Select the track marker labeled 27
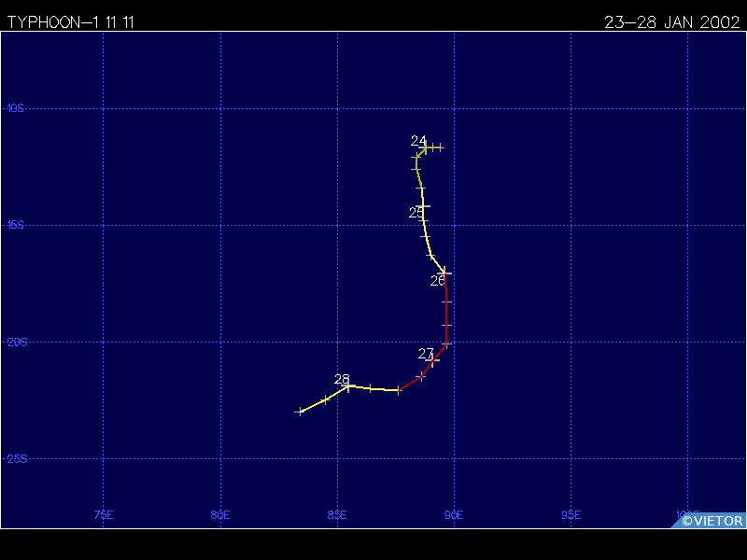 point(432,360)
